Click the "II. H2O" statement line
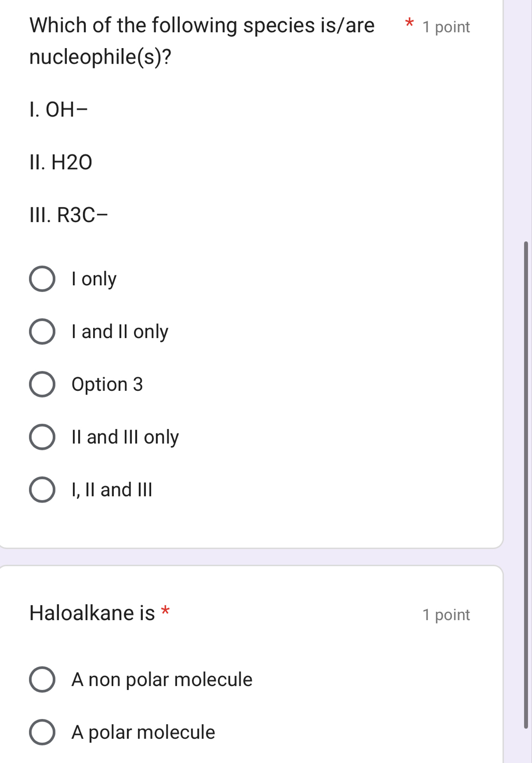The width and height of the screenshot is (532, 763). tap(61, 163)
